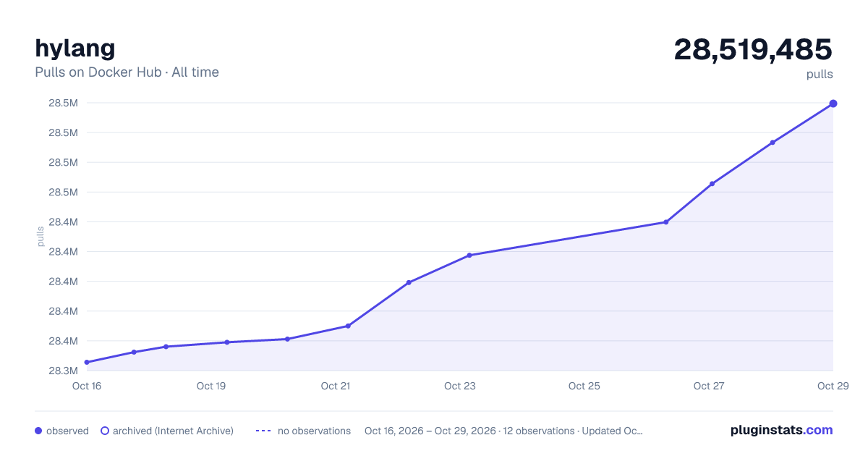The image size is (868, 456).
Task: Click the '28.3M' y-axis label
Action: click(63, 371)
